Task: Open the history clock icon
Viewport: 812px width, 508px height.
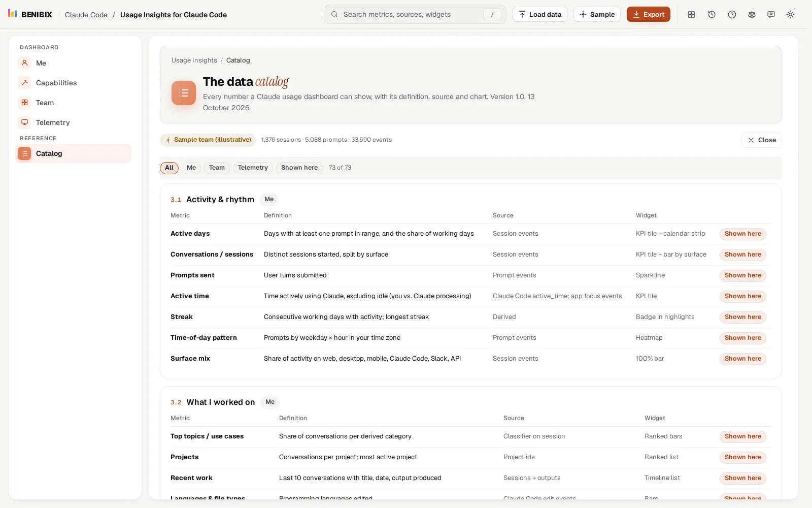Action: (712, 14)
